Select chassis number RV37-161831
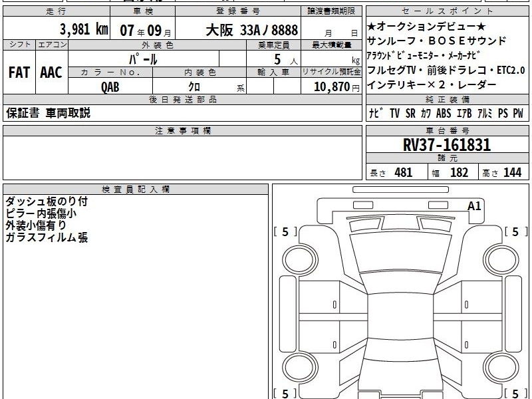This screenshot has width=532, height=399. 447,145
